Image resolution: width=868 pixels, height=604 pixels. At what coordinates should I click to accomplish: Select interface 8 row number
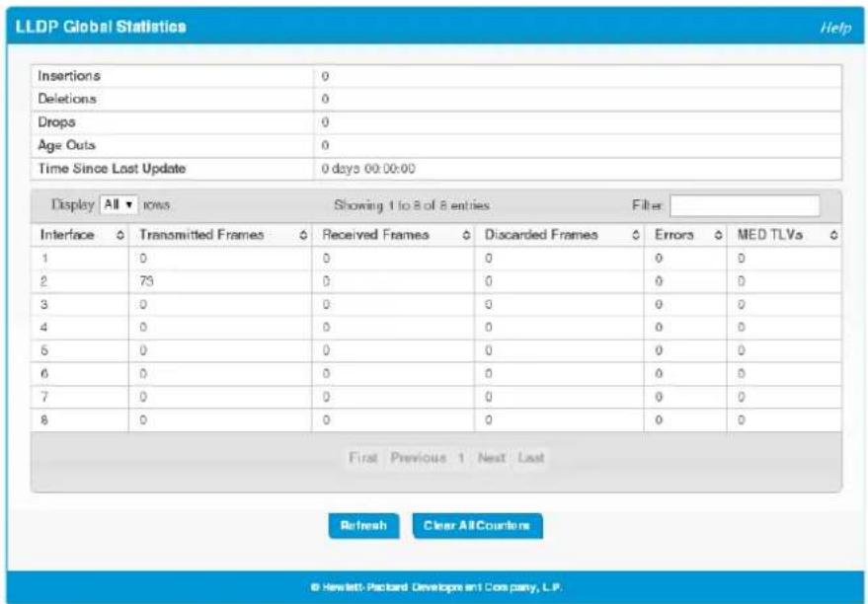pos(44,419)
